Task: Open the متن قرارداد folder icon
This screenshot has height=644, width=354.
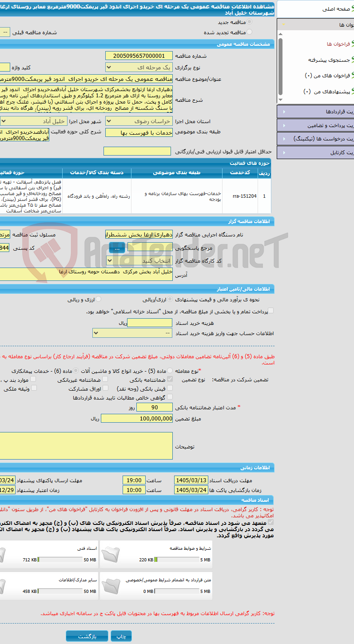Action: (x=110, y=585)
